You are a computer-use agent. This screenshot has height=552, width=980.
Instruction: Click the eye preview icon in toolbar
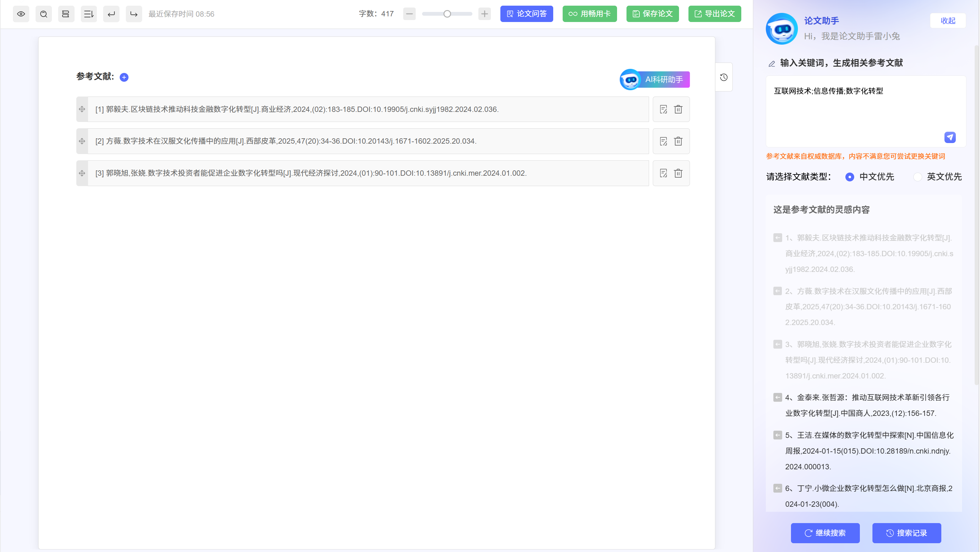pos(21,14)
